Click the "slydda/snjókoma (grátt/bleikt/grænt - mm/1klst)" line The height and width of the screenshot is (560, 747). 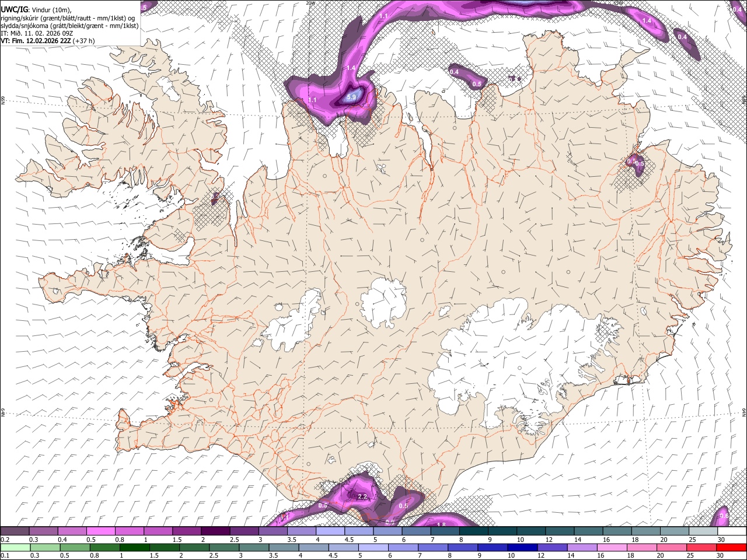click(x=69, y=26)
